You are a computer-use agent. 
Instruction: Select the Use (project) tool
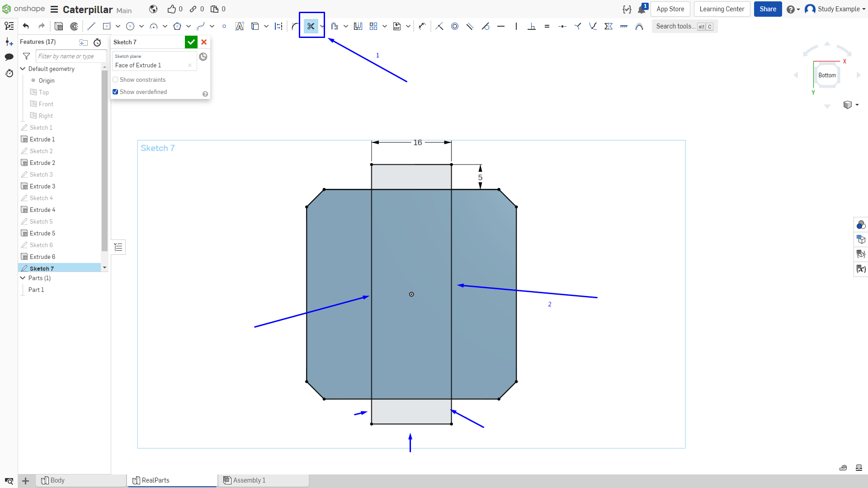(x=255, y=26)
